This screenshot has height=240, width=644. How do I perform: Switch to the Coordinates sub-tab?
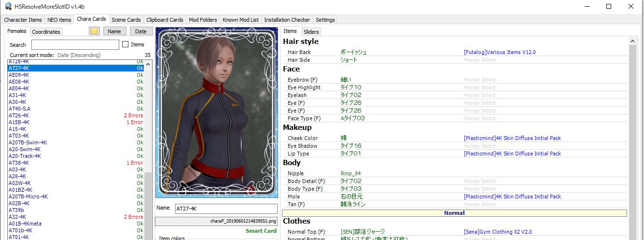[x=46, y=32]
